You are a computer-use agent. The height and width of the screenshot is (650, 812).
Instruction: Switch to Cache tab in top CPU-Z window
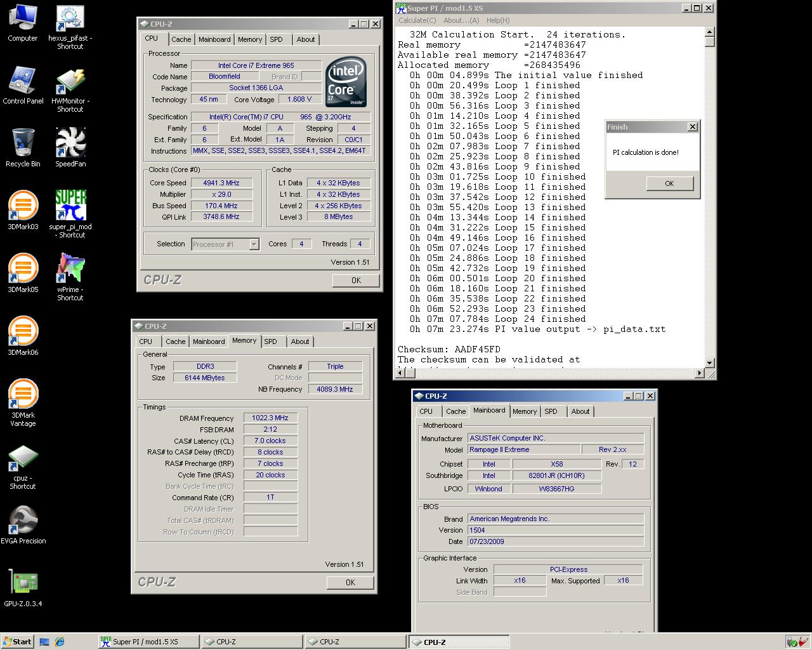[181, 39]
